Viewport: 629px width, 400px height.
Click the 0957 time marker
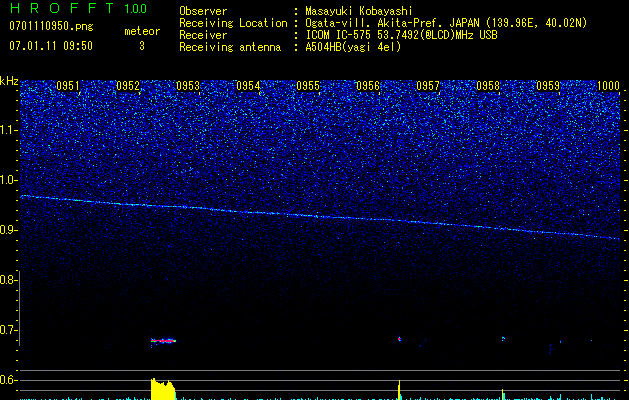point(428,86)
